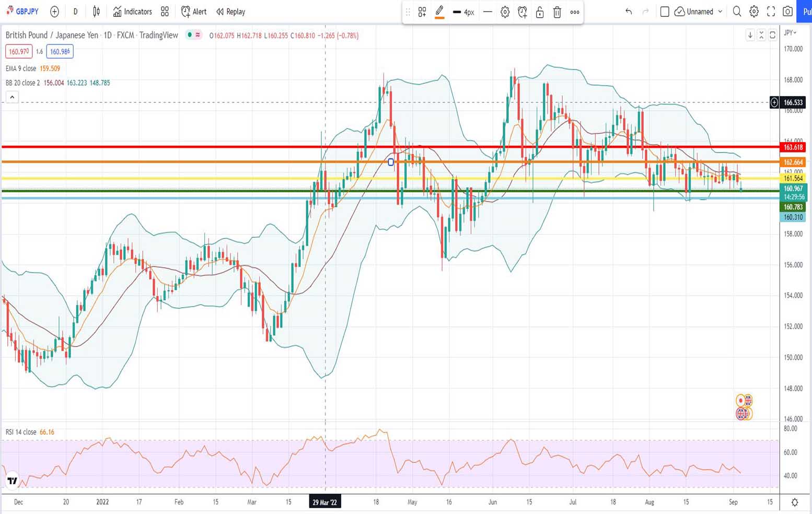This screenshot has width=812, height=514.
Task: Expand the Unnamed layout dropdown arrow
Action: click(720, 11)
